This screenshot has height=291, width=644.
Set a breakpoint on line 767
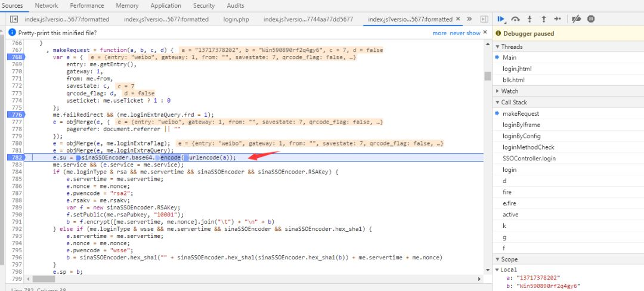point(17,50)
